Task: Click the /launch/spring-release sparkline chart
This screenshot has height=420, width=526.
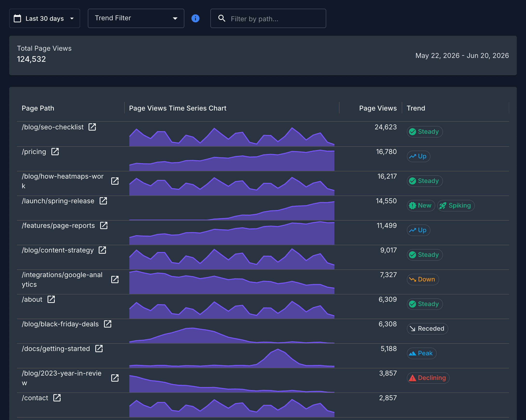Action: (232, 210)
